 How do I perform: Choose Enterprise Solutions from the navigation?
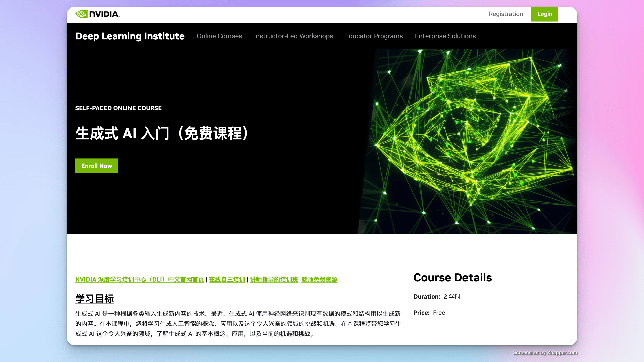pos(445,36)
